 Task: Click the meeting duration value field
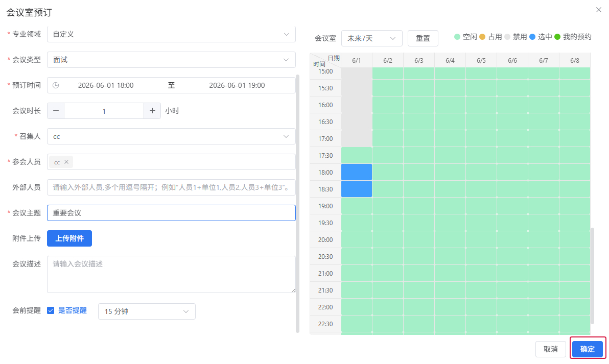(104, 111)
